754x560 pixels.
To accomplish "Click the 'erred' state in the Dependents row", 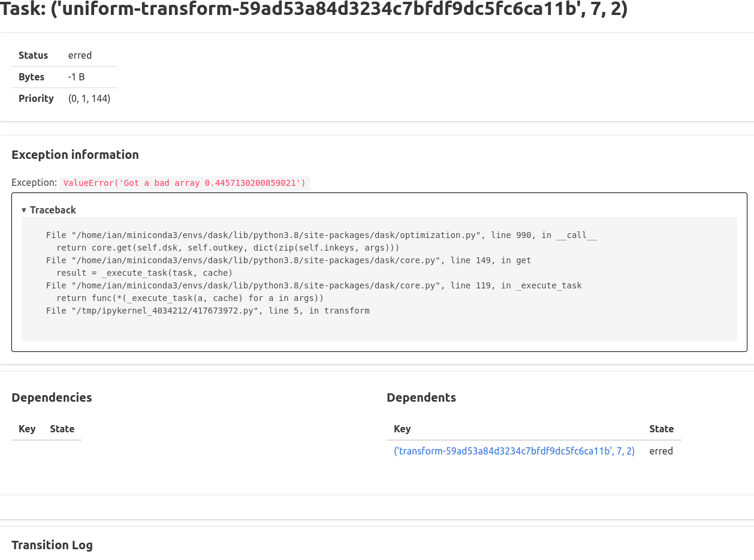I will (x=661, y=451).
